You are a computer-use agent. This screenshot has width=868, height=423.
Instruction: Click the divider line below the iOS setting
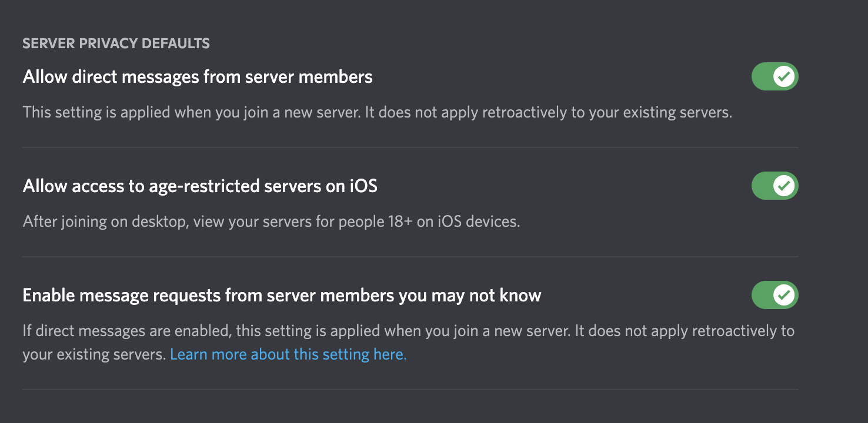point(410,257)
